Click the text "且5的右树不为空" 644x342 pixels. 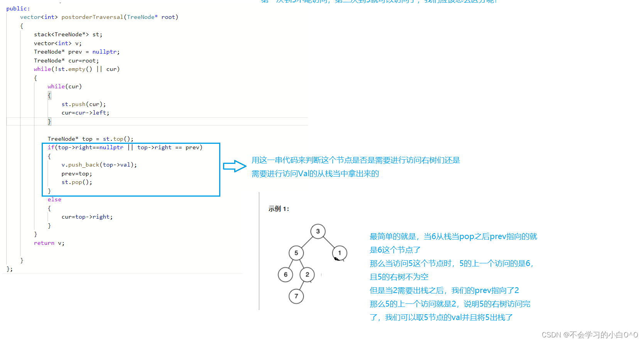399,277
